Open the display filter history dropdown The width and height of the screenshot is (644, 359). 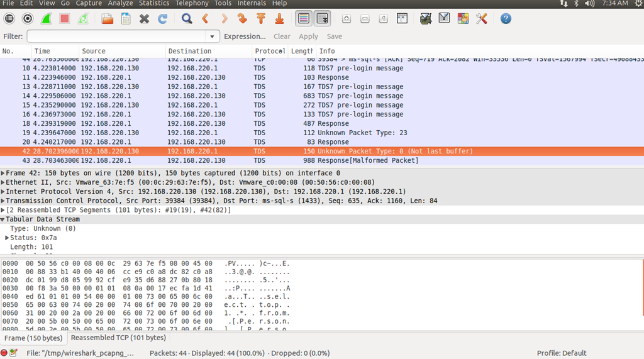213,36
